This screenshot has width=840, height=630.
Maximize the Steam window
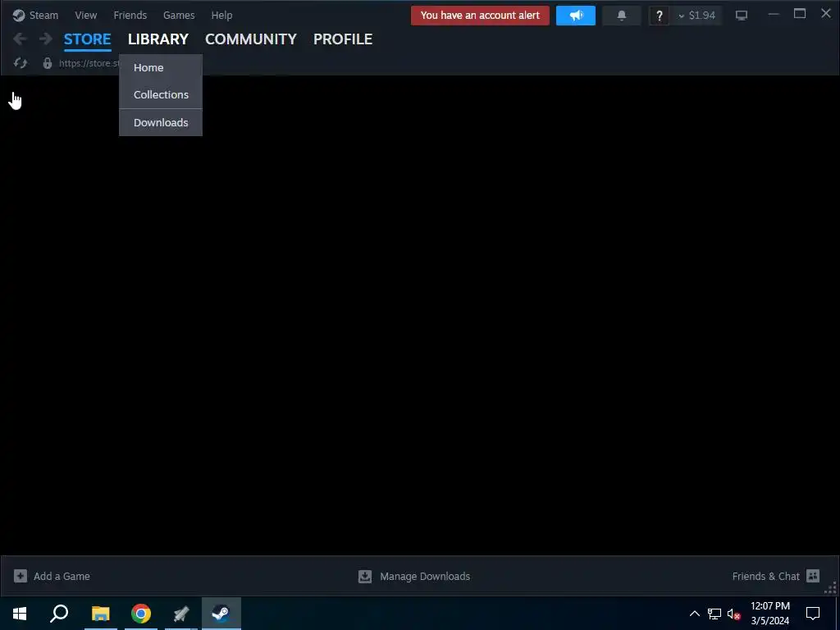[x=800, y=14]
